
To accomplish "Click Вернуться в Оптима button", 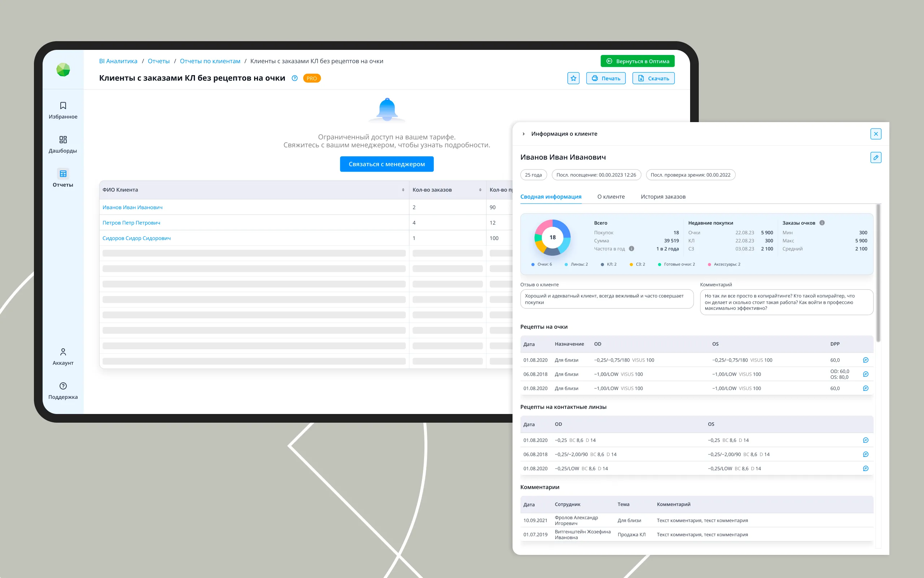I will coord(637,61).
